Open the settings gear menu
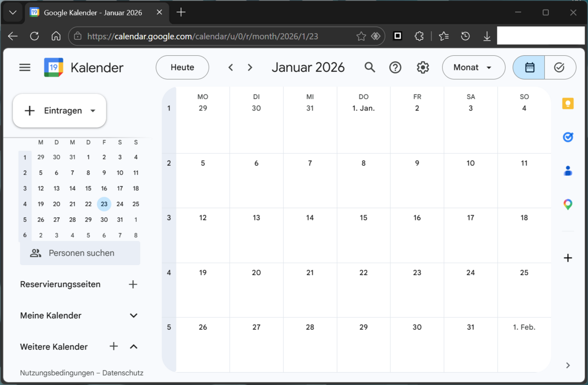 coord(422,68)
